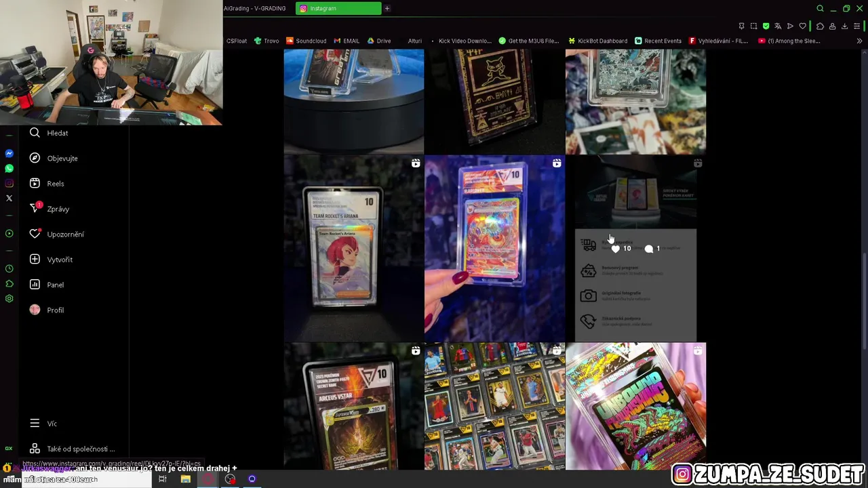
Task: Open the downloads icon in toolbar
Action: point(845,26)
